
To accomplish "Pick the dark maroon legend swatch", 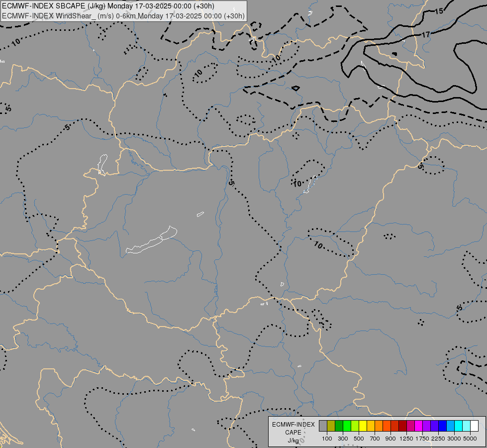I will 403,426.
